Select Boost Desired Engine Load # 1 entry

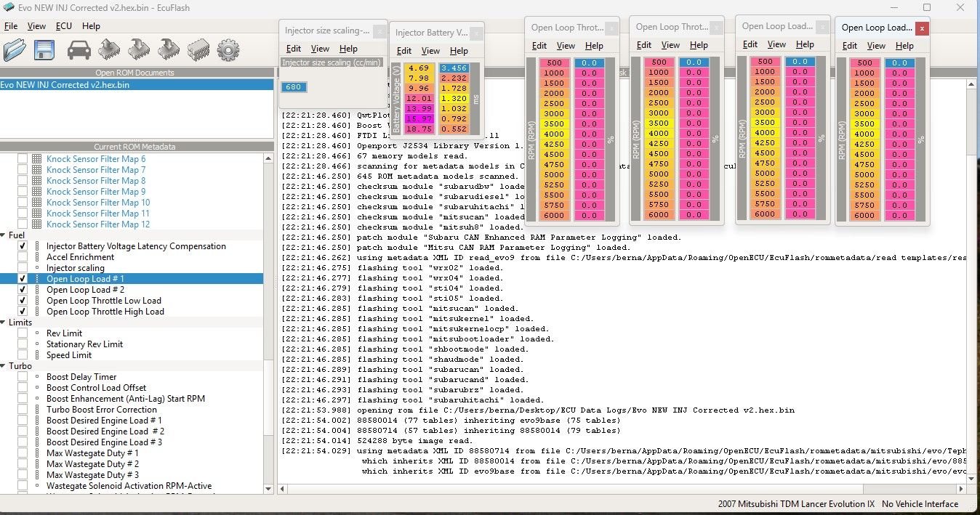tap(104, 421)
